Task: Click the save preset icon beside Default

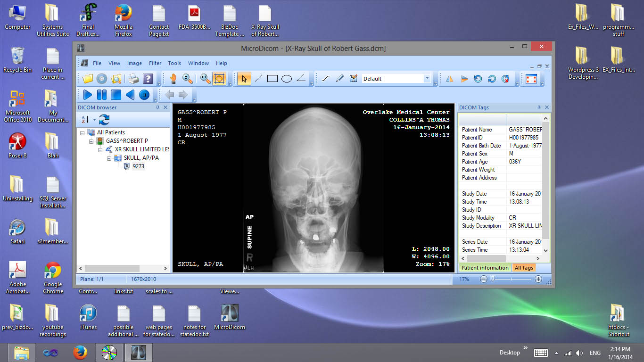Action: click(354, 79)
